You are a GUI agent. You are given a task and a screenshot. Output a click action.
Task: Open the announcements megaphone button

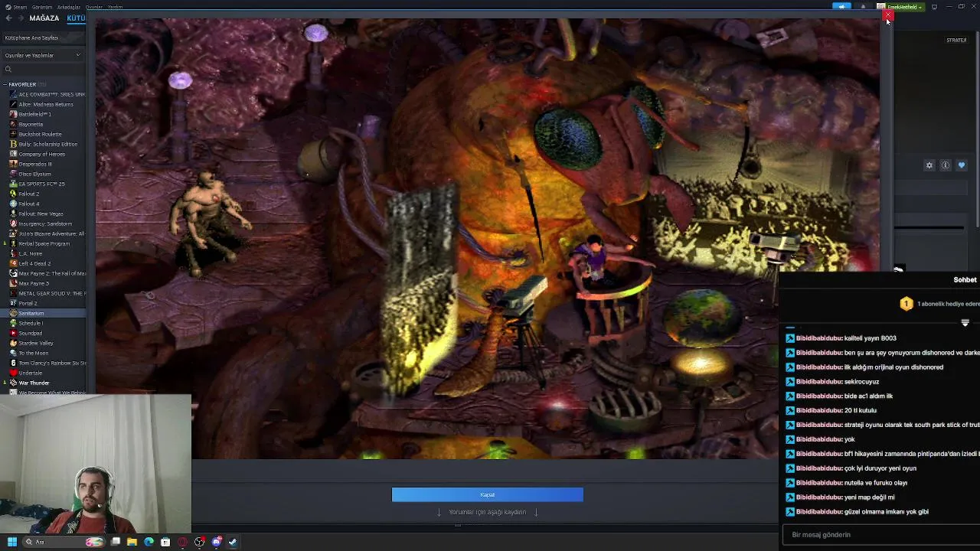(x=841, y=7)
